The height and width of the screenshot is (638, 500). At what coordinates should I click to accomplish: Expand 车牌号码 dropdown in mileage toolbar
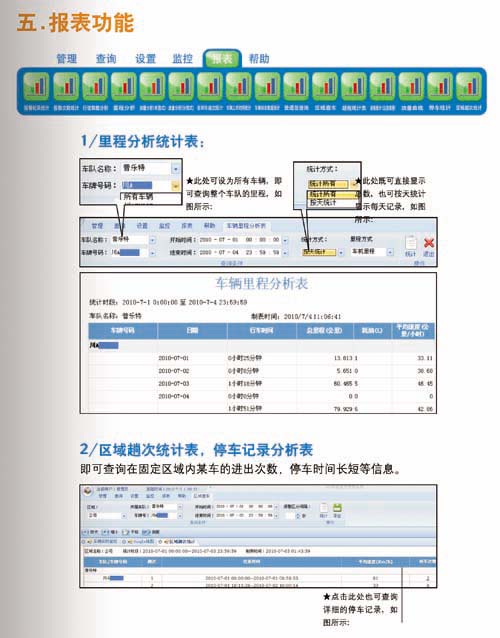click(x=152, y=253)
